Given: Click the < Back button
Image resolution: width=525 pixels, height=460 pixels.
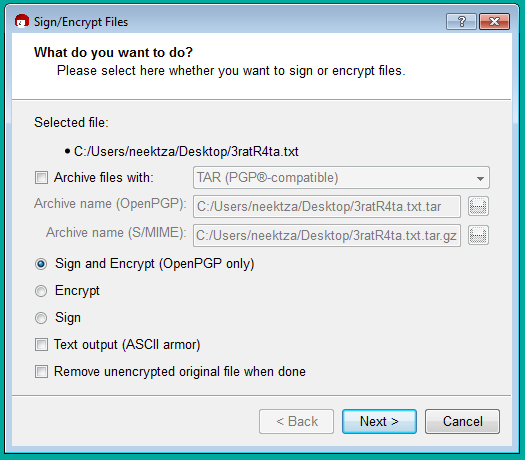Looking at the screenshot, I should [x=296, y=421].
